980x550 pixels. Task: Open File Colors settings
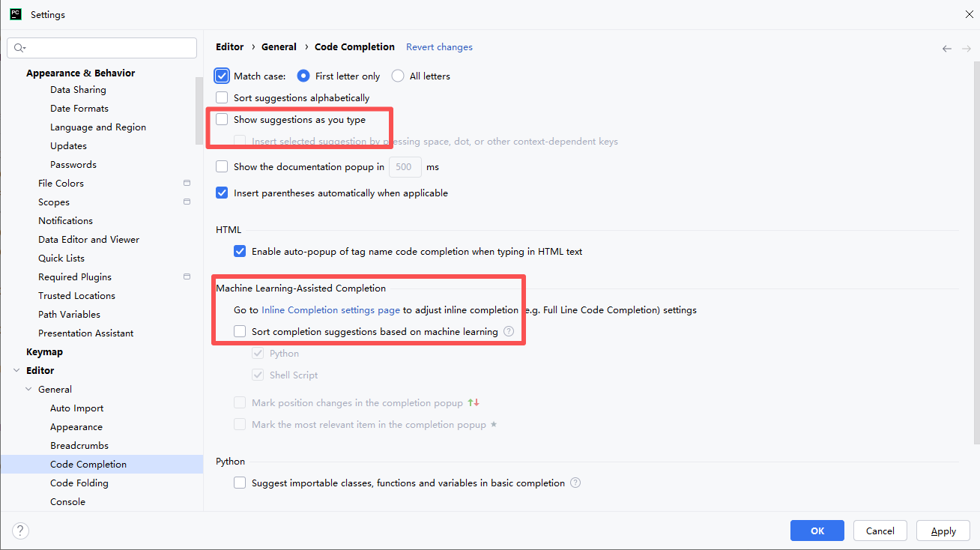61,183
